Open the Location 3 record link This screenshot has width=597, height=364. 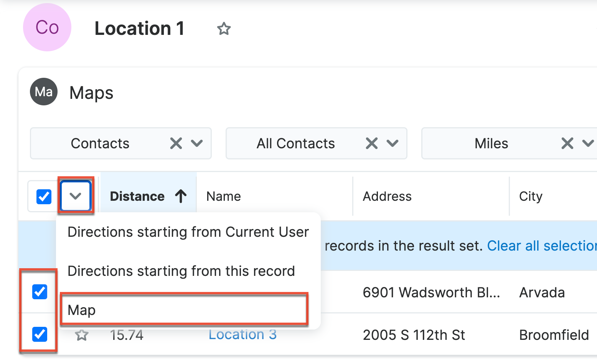pyautogui.click(x=242, y=334)
